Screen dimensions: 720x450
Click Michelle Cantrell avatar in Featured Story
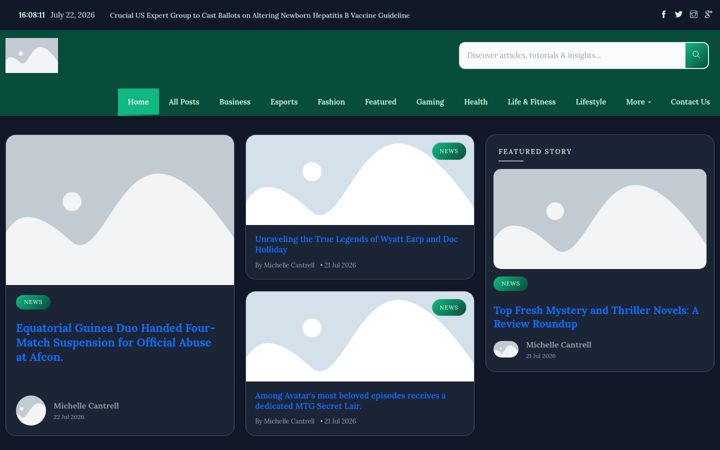506,349
